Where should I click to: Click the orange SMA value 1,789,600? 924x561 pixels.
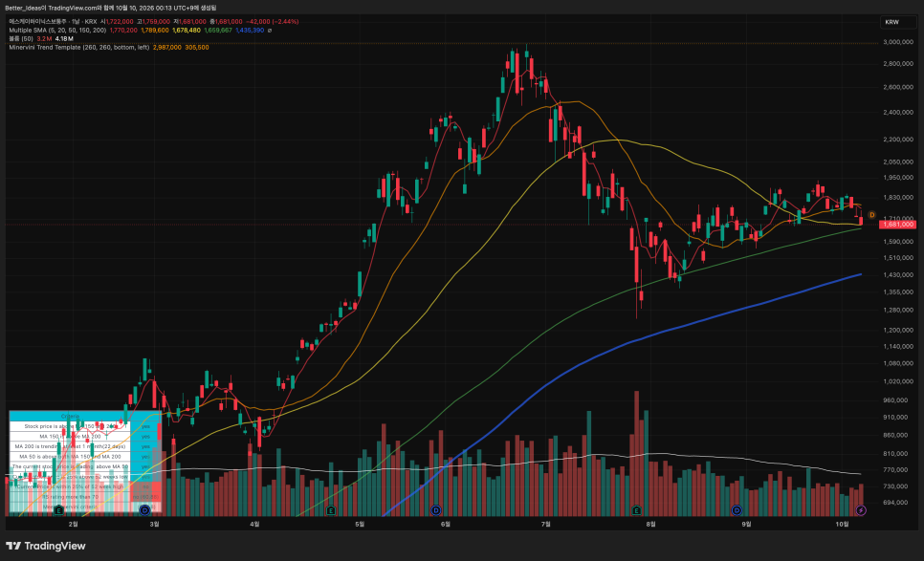tap(155, 30)
